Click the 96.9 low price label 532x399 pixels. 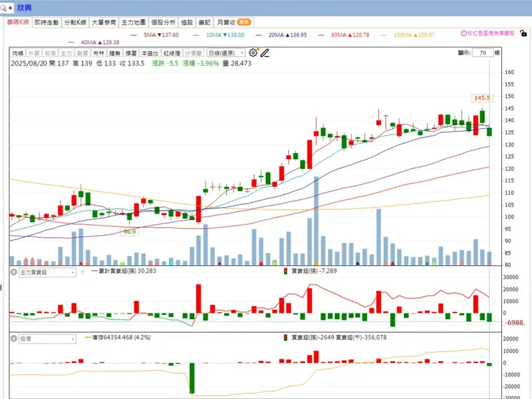coord(129,231)
